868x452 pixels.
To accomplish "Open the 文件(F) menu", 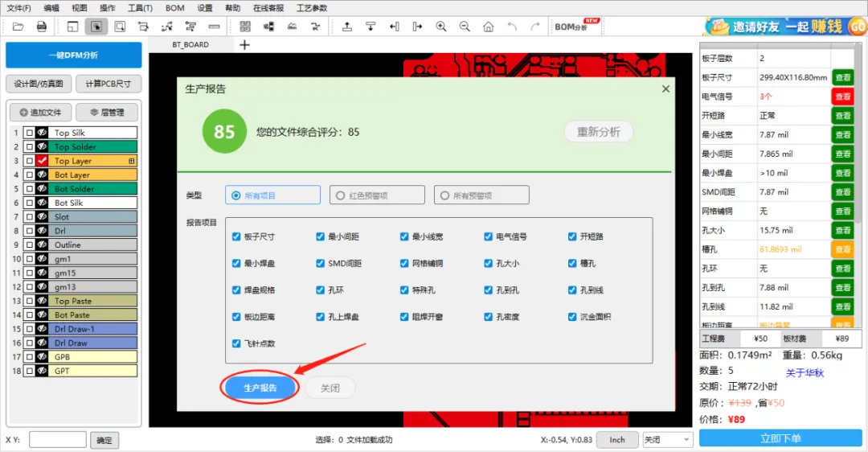I will [18, 8].
